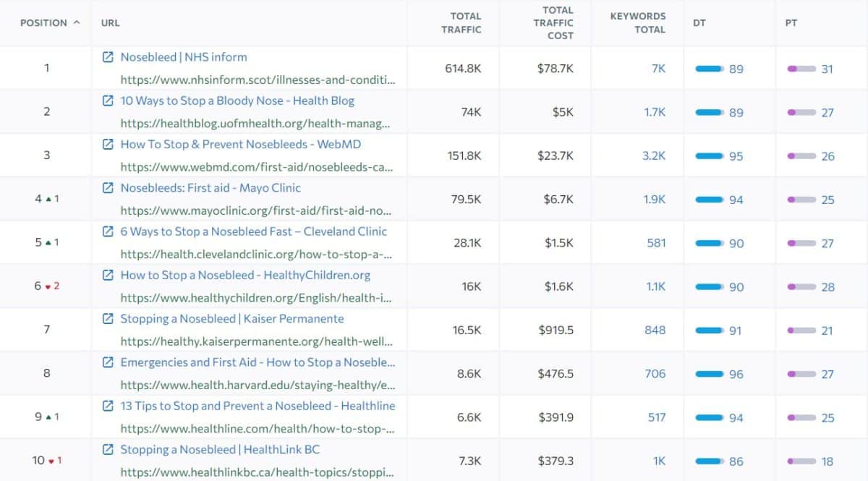Viewport: 868px width, 481px height.
Task: Click the external link icon for Mayo Clinic result
Action: tap(108, 187)
